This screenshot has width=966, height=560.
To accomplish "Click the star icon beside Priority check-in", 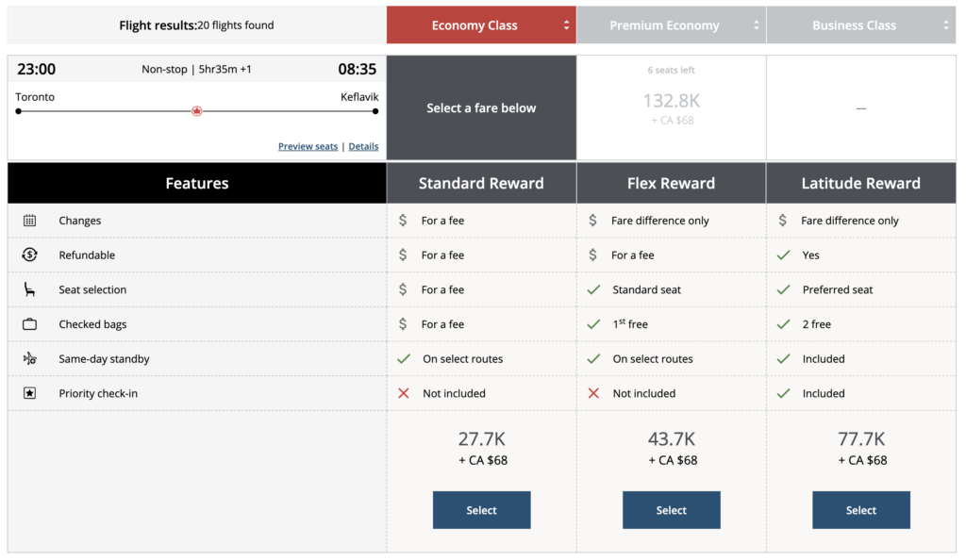I will point(30,393).
